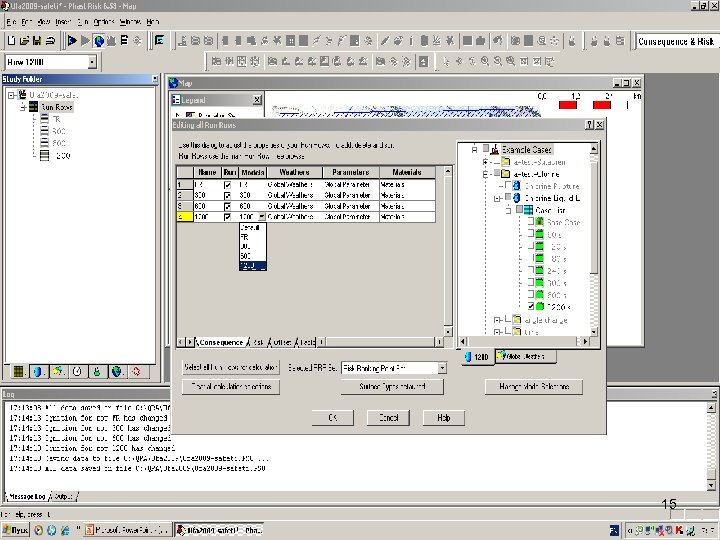Check the Base Case checkbox in tree
This screenshot has width=720, height=540.
tap(531, 222)
